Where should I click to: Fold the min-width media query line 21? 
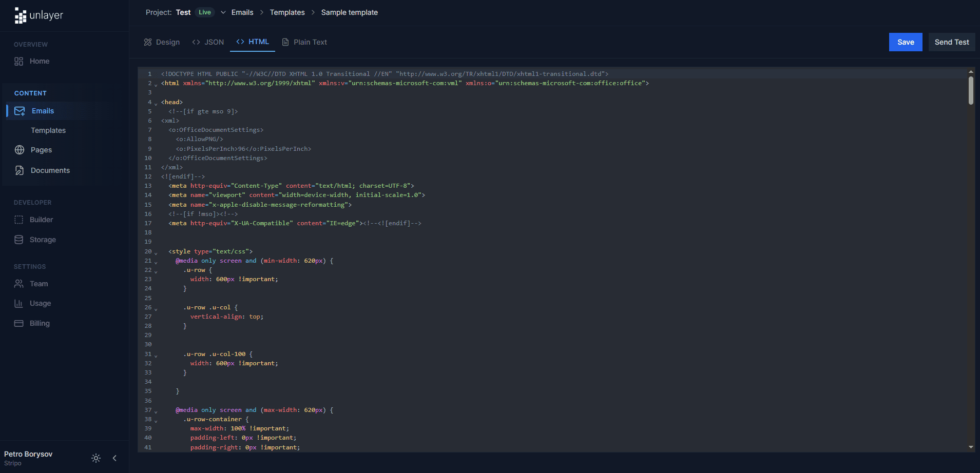(156, 262)
